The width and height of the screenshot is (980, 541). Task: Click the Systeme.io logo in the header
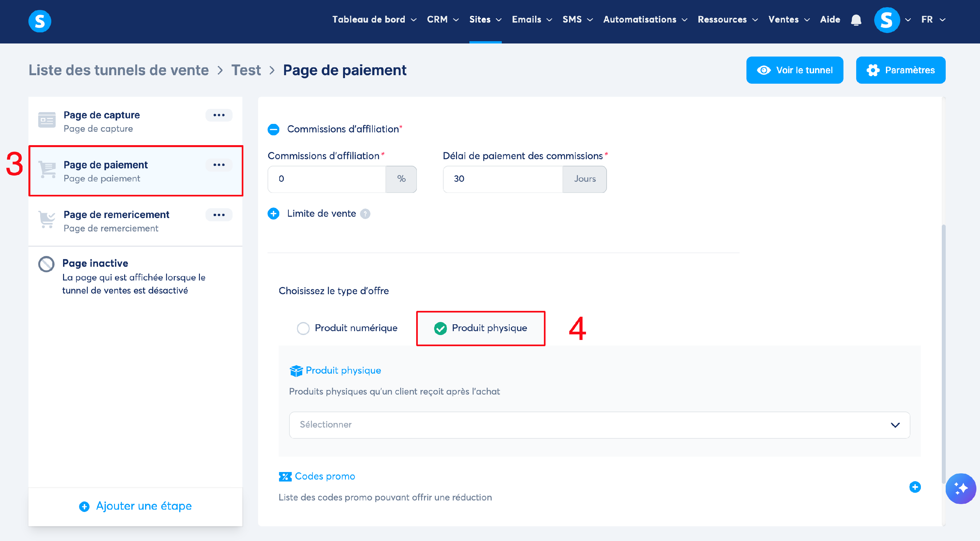click(x=40, y=21)
